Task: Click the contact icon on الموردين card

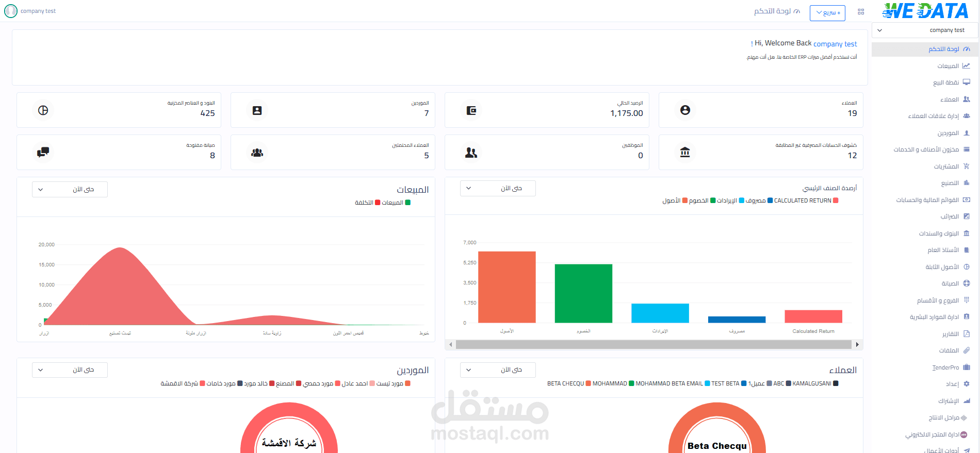Action: pyautogui.click(x=257, y=110)
